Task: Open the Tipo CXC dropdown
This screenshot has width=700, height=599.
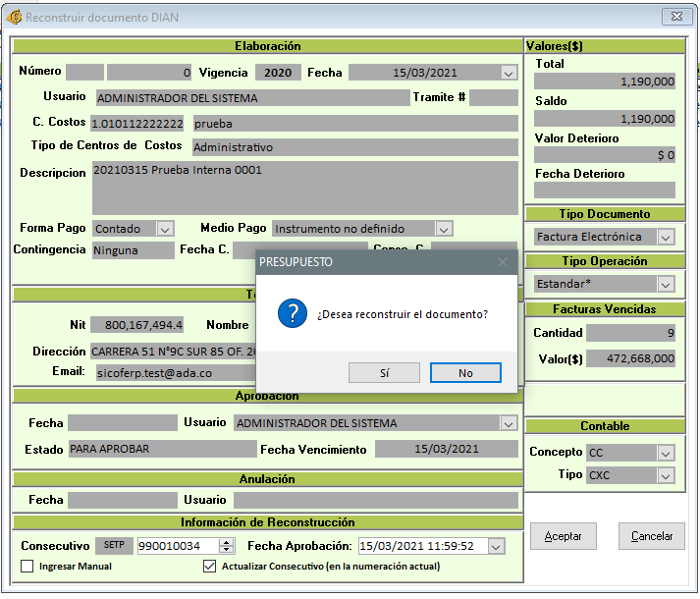Action: click(x=666, y=476)
